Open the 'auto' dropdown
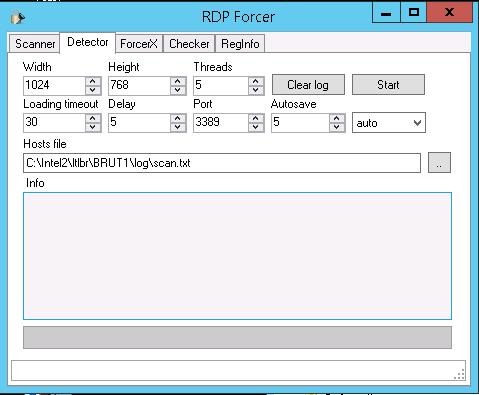479x395 pixels. (389, 123)
